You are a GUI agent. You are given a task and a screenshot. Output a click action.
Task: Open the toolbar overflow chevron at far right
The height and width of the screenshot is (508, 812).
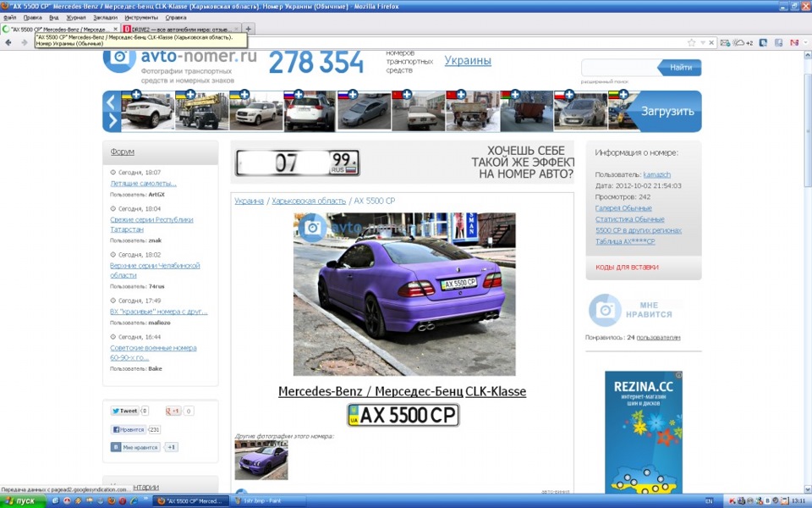click(x=806, y=42)
